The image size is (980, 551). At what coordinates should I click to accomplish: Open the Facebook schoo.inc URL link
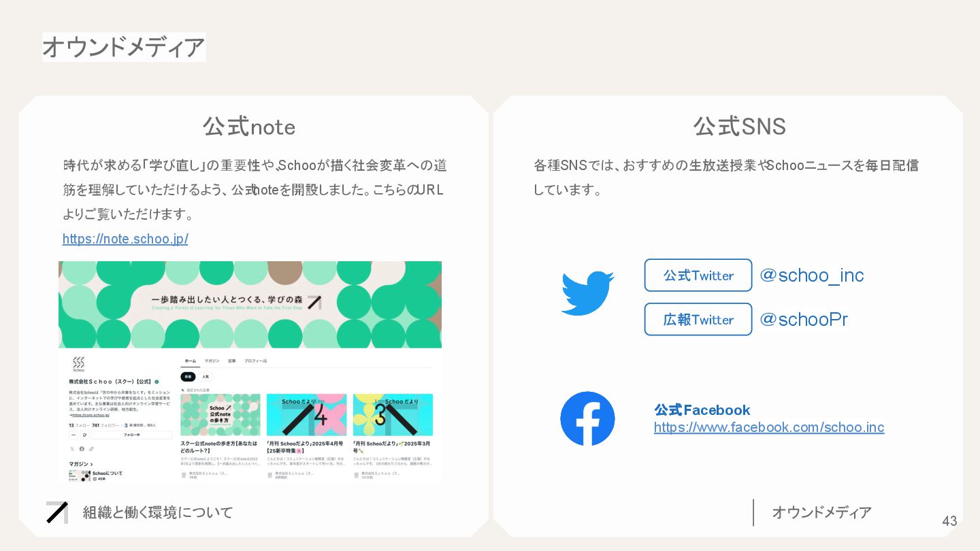click(769, 427)
